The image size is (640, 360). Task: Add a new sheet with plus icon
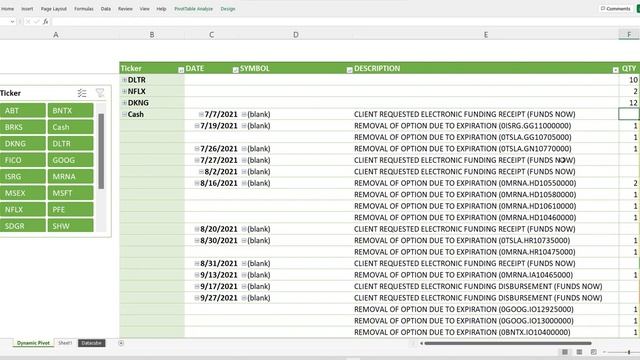[x=121, y=343]
